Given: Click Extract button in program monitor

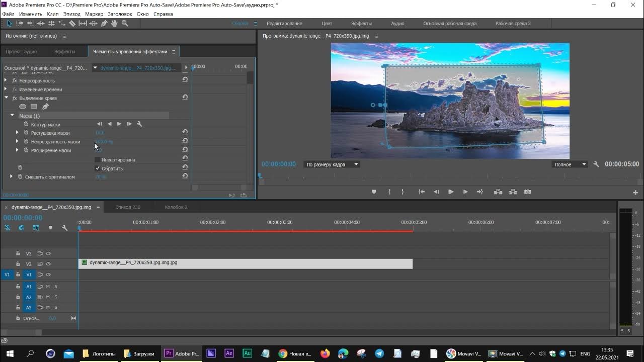Looking at the screenshot, I should coord(513,192).
